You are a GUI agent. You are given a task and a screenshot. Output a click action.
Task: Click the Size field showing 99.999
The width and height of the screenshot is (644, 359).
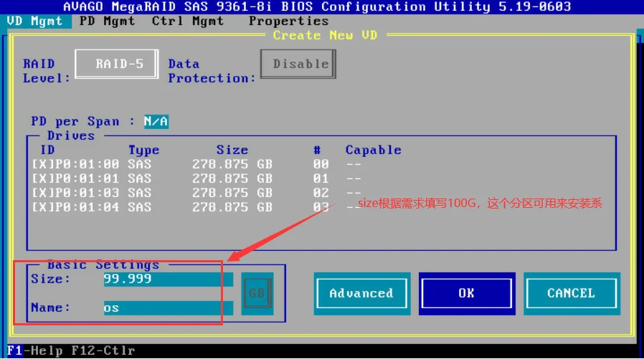pyautogui.click(x=169, y=279)
